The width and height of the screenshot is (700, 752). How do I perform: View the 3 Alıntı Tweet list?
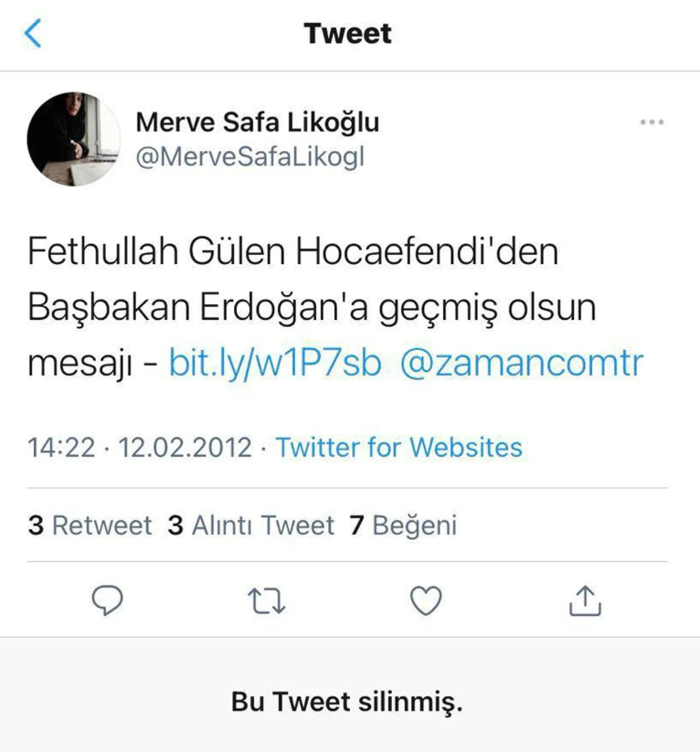click(x=250, y=525)
